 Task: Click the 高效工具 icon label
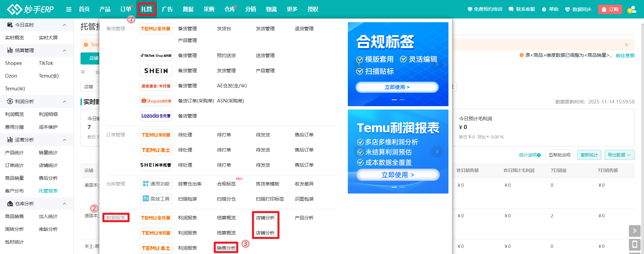tap(156, 199)
